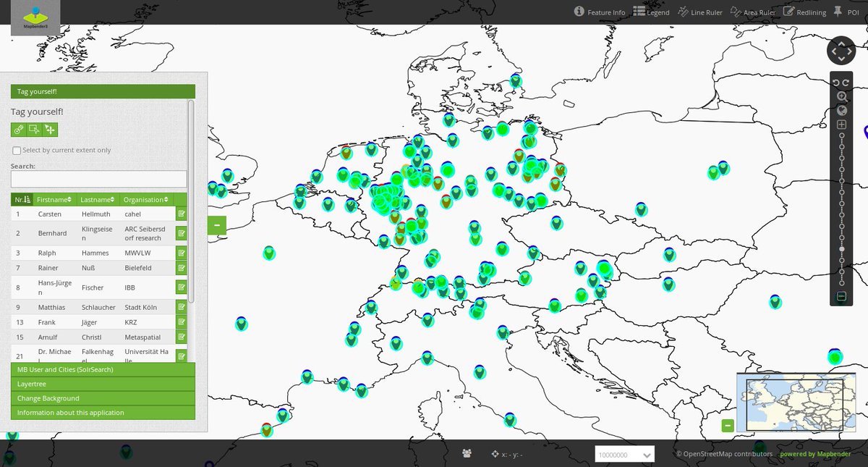Edit the Bernhard Klingseisen entry
The height and width of the screenshot is (467, 868).
[181, 233]
